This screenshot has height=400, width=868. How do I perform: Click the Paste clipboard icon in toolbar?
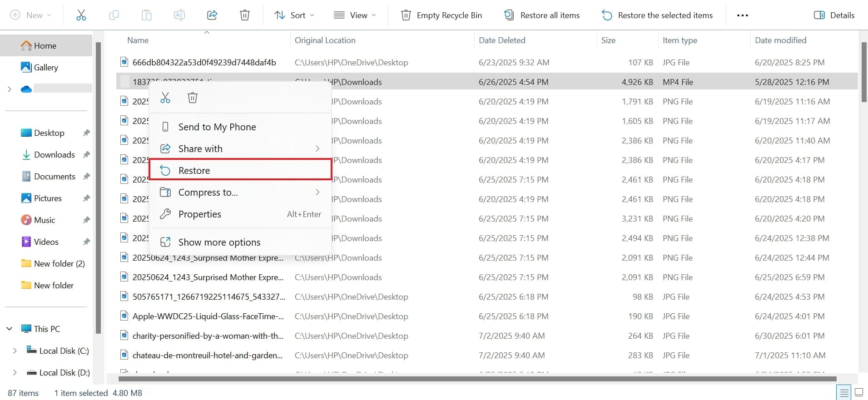coord(147,15)
